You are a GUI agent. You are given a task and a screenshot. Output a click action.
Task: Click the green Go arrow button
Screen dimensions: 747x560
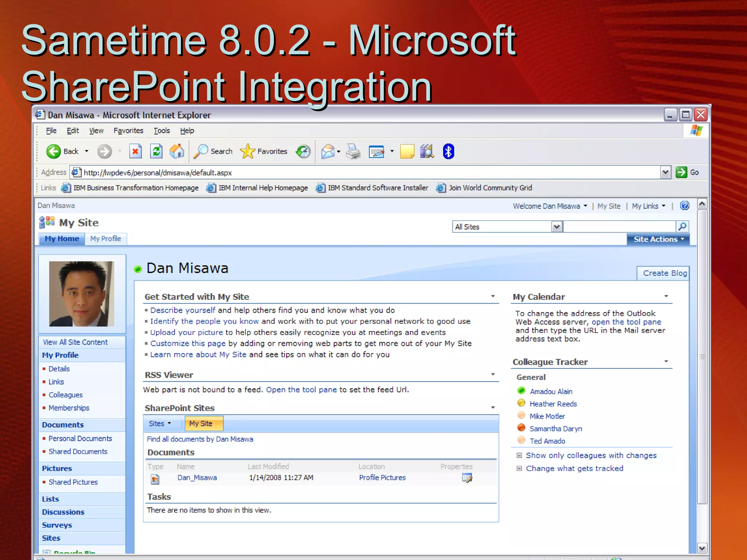(x=681, y=172)
